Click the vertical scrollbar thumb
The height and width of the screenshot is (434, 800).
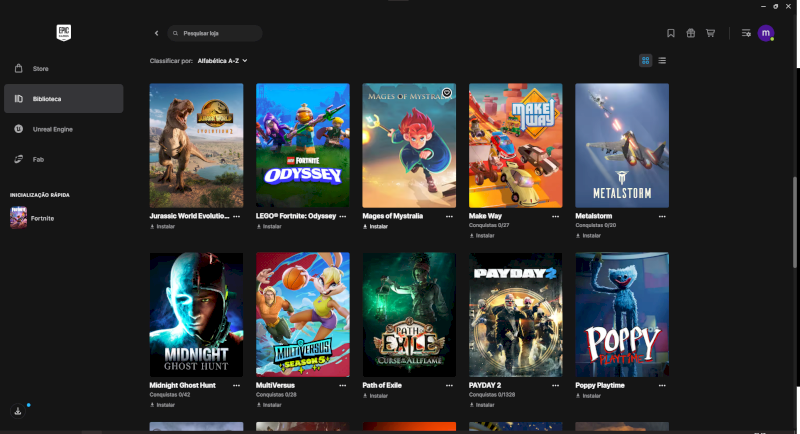pyautogui.click(x=795, y=222)
